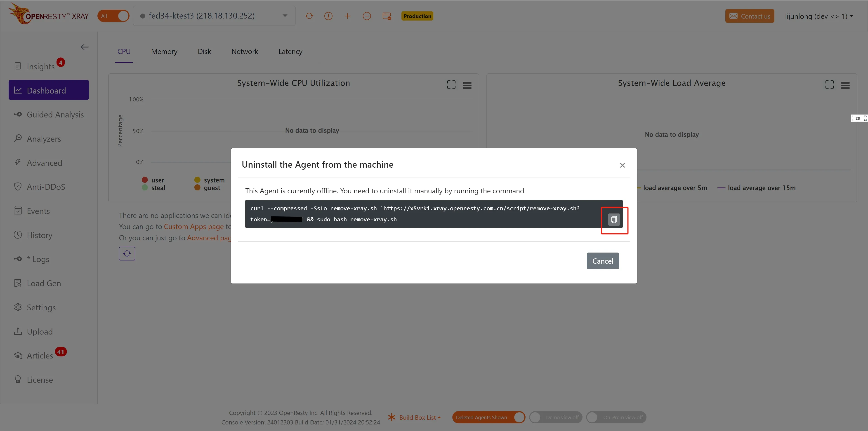Cancel the agent uninstall dialog
Viewport: 868px width, 431px height.
(603, 261)
